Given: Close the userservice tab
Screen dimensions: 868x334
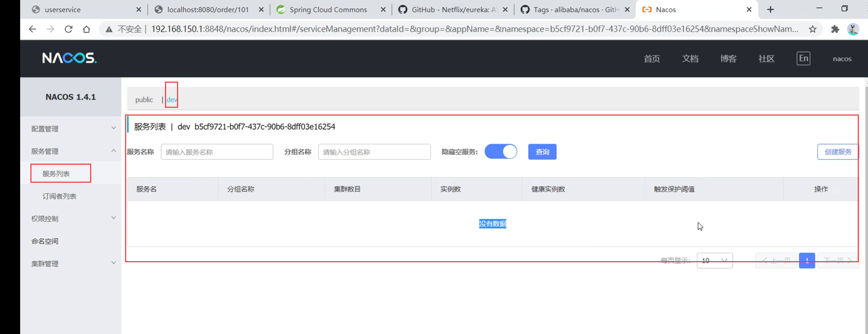Looking at the screenshot, I should pyautogui.click(x=139, y=10).
